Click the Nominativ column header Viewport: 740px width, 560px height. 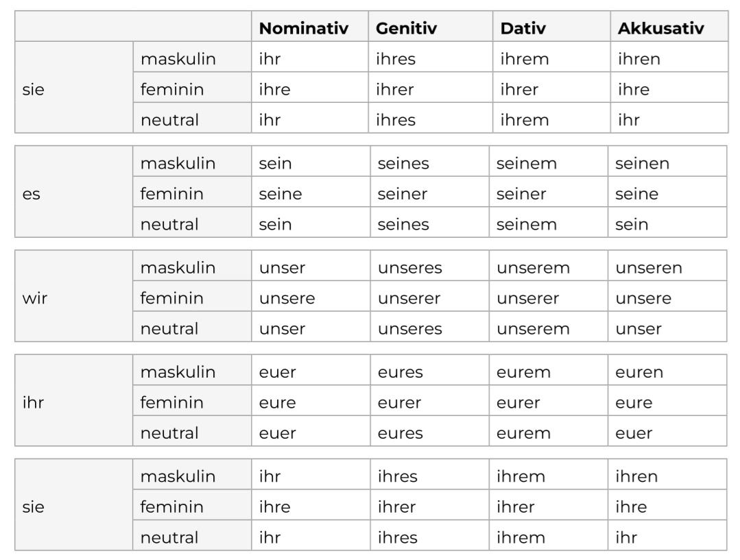click(x=304, y=29)
